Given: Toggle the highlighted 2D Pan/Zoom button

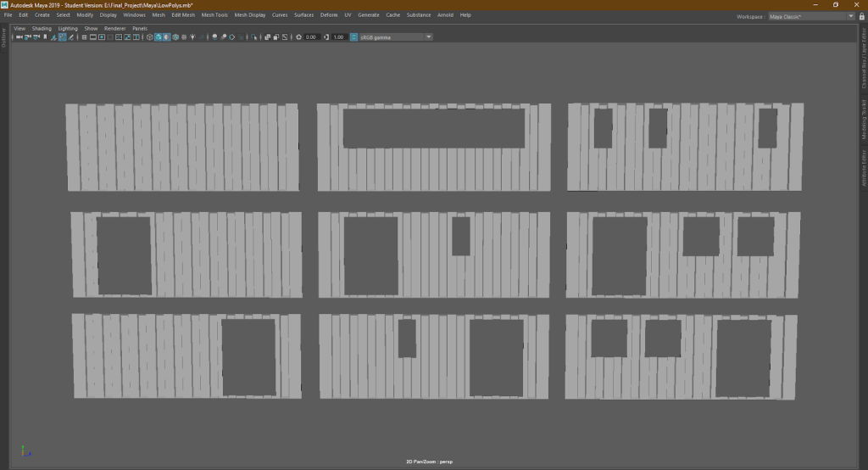Looking at the screenshot, I should click(62, 37).
